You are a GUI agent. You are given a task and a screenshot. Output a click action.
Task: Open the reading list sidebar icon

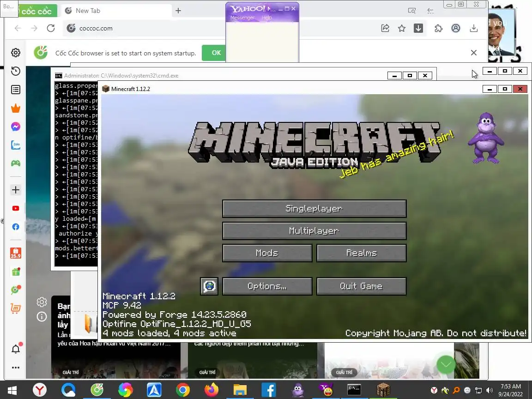click(x=16, y=90)
